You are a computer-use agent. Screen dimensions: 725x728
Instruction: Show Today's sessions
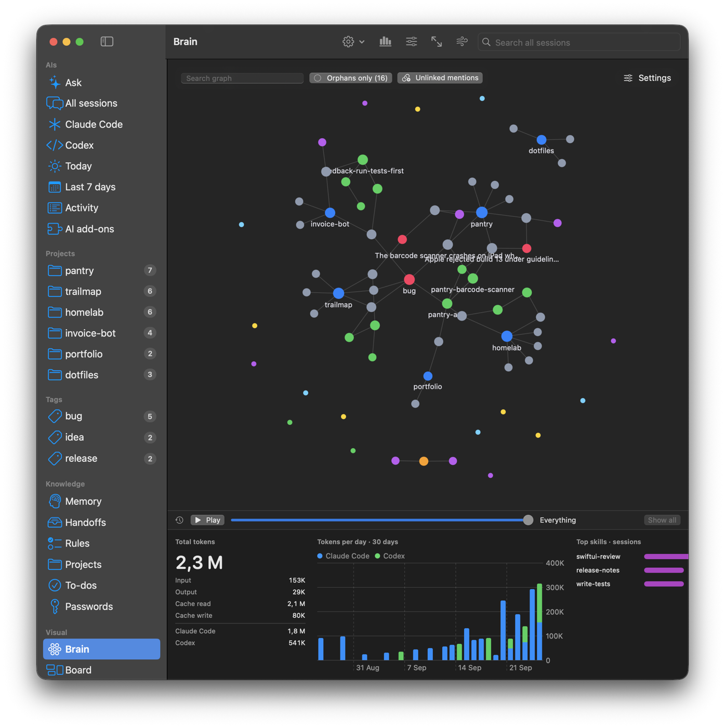pyautogui.click(x=101, y=166)
